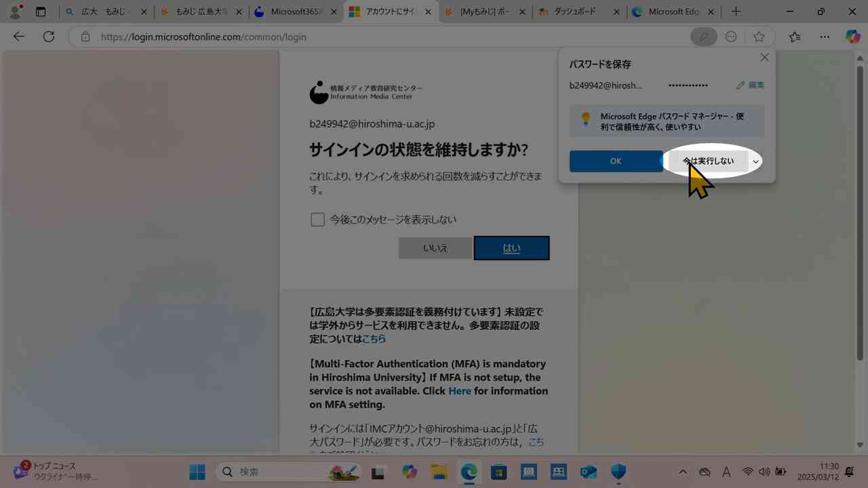This screenshot has height=488, width=868.
Task: Open Copilot from the Edge toolbar
Action: pyautogui.click(x=853, y=37)
